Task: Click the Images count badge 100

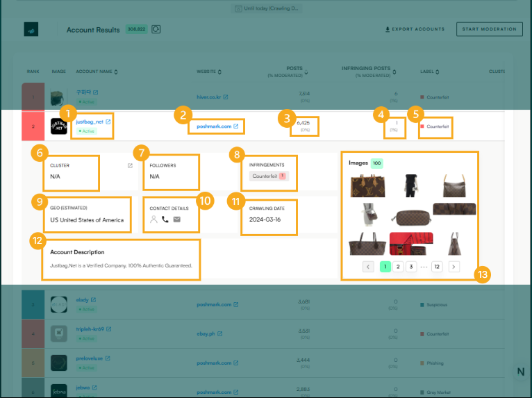Action: coord(376,163)
